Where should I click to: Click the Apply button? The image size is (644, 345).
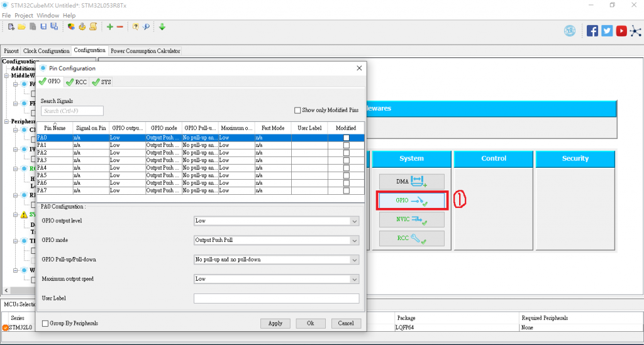coord(275,323)
